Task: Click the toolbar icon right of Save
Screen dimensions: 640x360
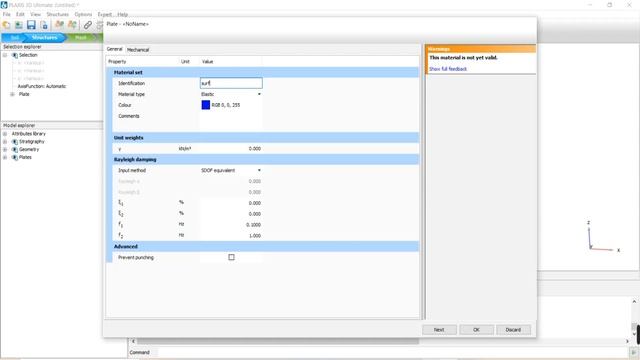Action: pyautogui.click(x=44, y=25)
